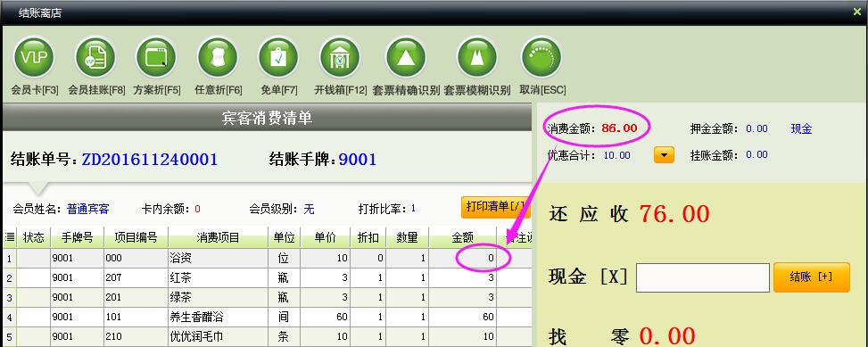Choose the 任意折 custom discount icon
The width and height of the screenshot is (868, 347).
click(x=218, y=58)
